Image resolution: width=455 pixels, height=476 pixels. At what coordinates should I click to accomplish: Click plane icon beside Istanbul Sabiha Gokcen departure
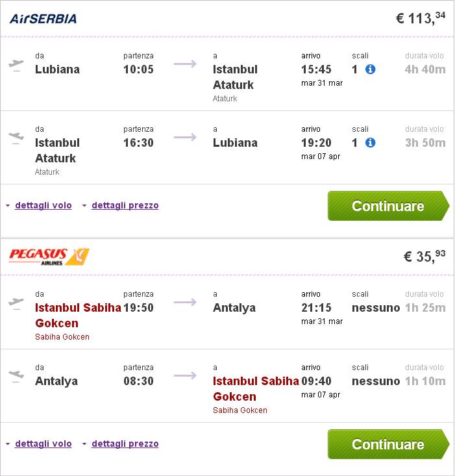[16, 302]
